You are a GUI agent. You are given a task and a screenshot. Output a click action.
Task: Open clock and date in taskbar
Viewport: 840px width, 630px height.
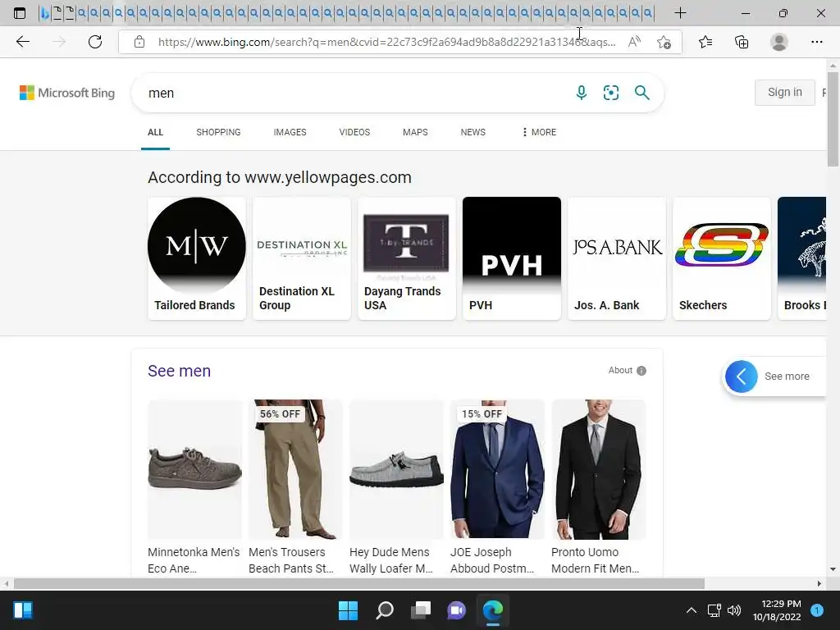tap(777, 610)
